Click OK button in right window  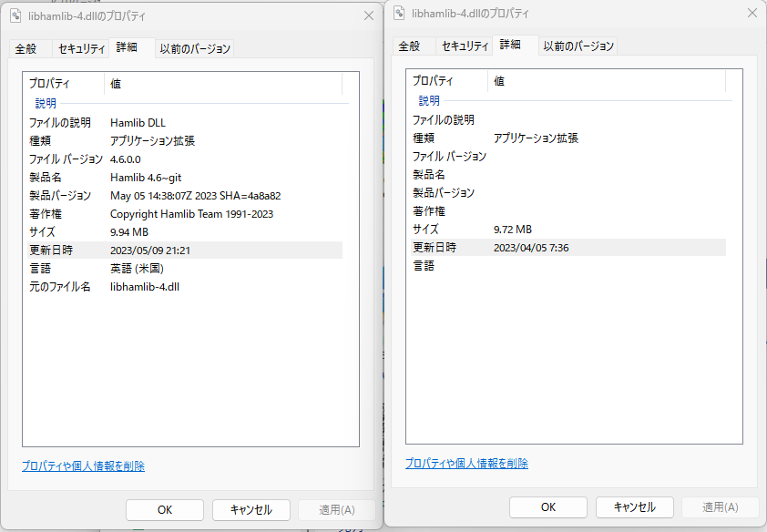click(548, 507)
